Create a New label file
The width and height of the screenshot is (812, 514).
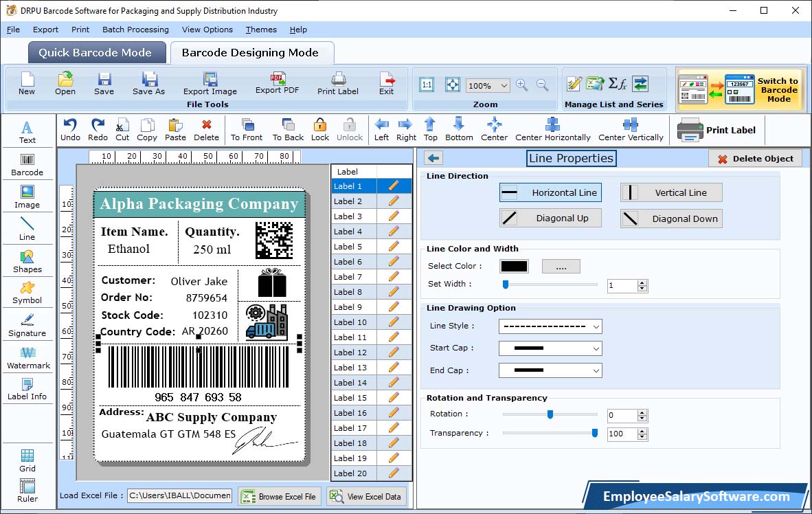click(27, 84)
